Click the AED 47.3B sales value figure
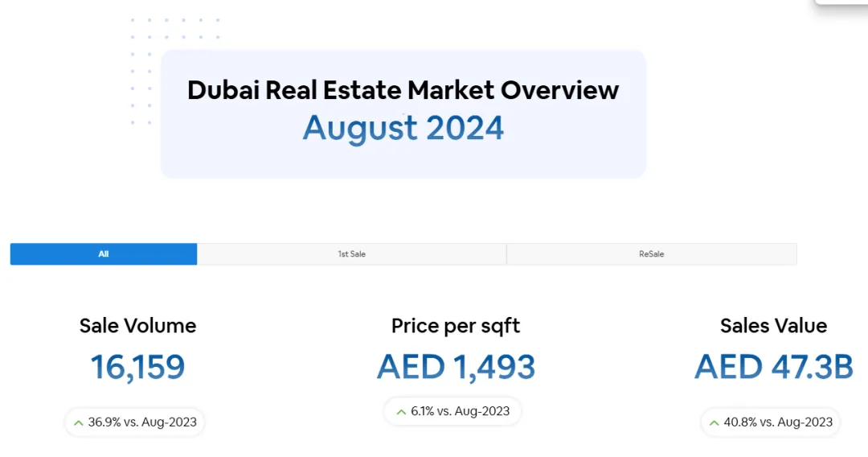 (774, 367)
